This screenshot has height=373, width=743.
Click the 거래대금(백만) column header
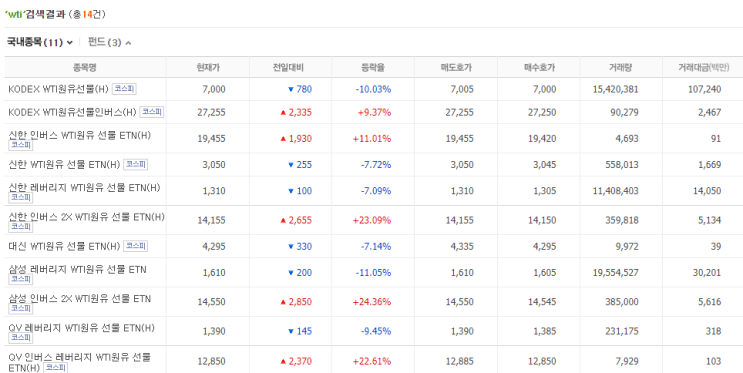tap(704, 67)
